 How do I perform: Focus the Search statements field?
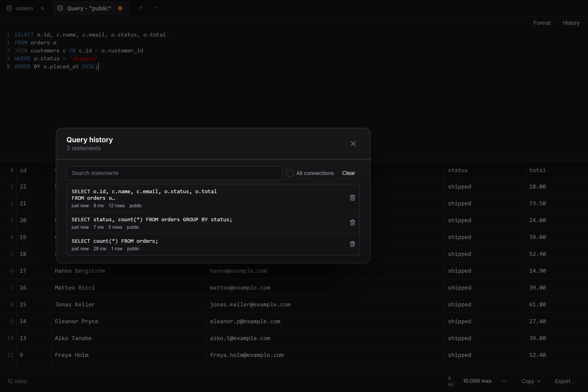pos(174,173)
